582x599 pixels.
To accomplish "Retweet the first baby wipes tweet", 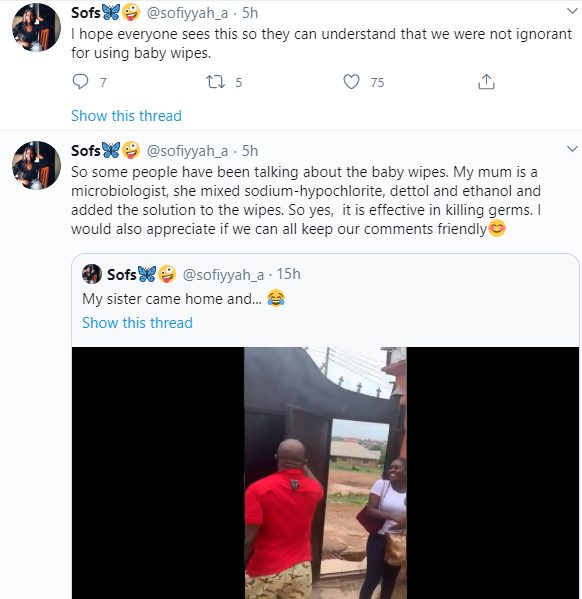I will click(216, 82).
